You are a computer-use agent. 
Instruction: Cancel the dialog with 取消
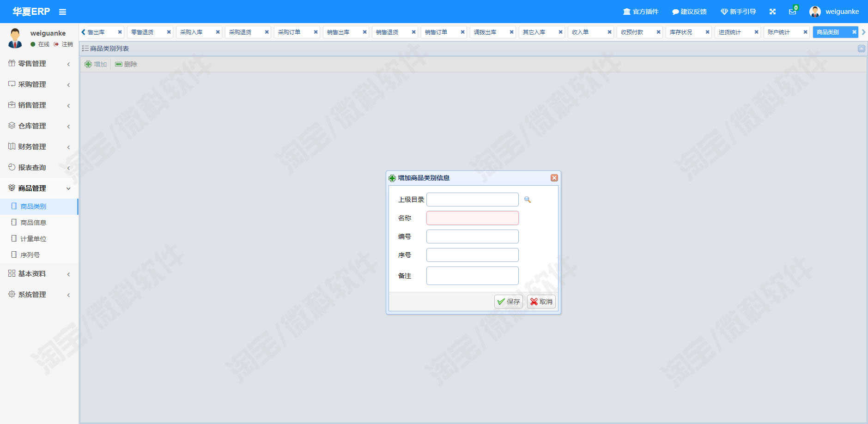(x=541, y=302)
